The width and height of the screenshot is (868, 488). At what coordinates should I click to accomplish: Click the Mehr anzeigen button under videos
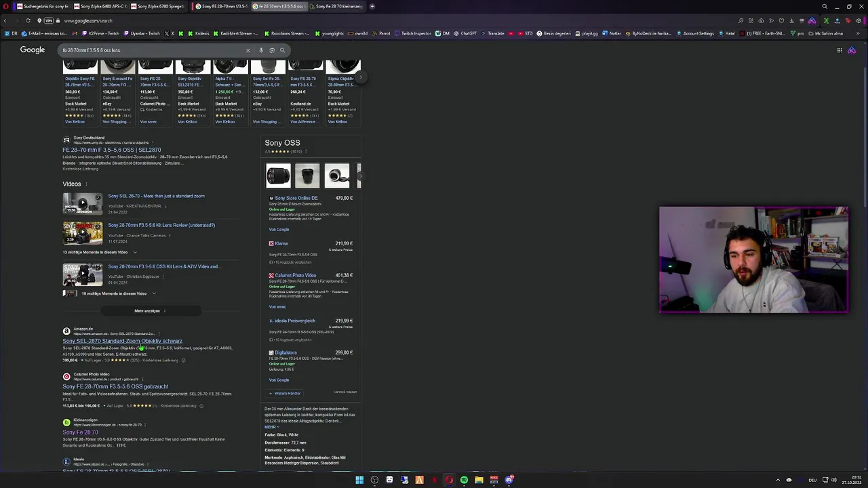[x=150, y=311]
